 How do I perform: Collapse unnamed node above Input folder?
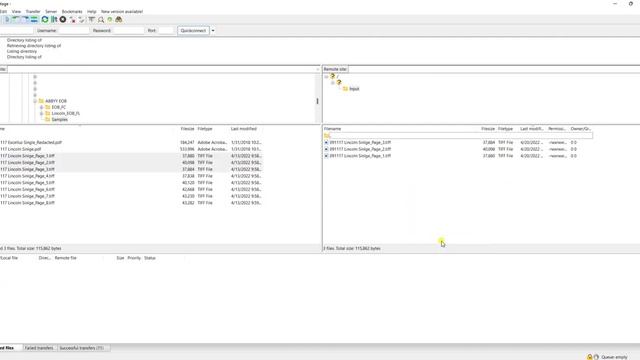[333, 82]
